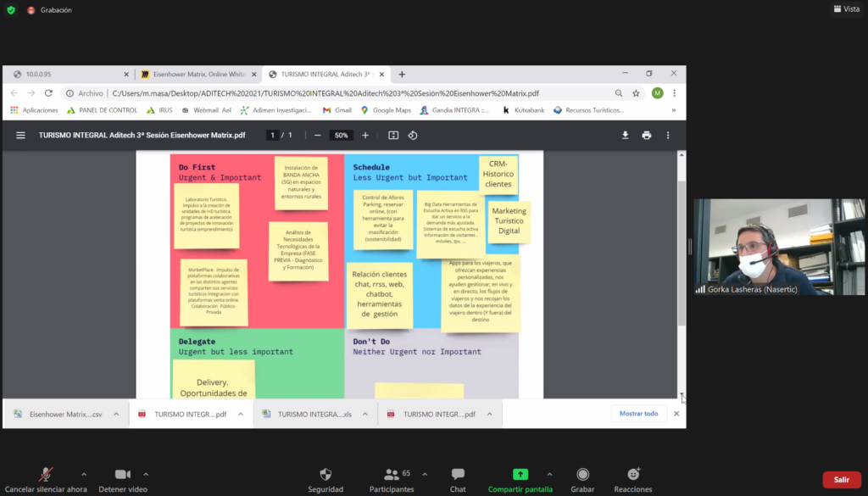Bookmark this page with the star icon
868x496 pixels.
[x=636, y=93]
